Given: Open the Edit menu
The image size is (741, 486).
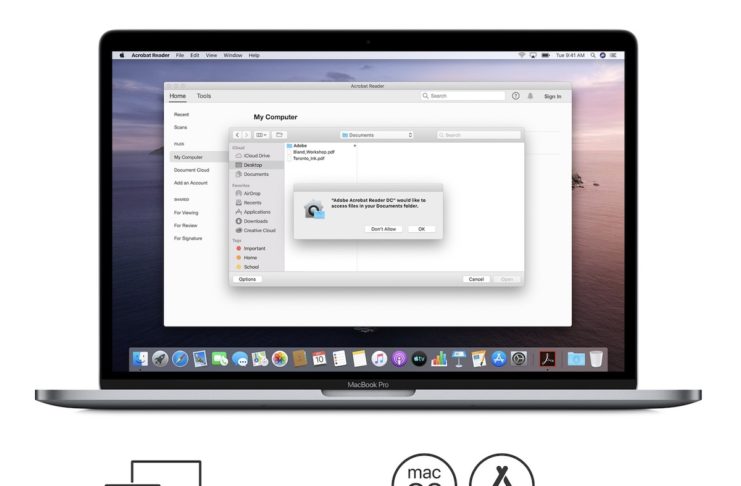Looking at the screenshot, I should 195,55.
